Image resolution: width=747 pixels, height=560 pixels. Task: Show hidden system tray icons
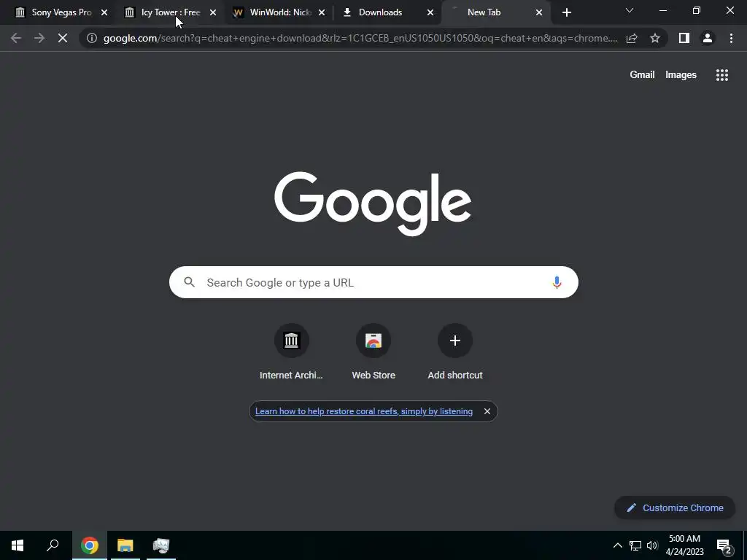click(617, 545)
